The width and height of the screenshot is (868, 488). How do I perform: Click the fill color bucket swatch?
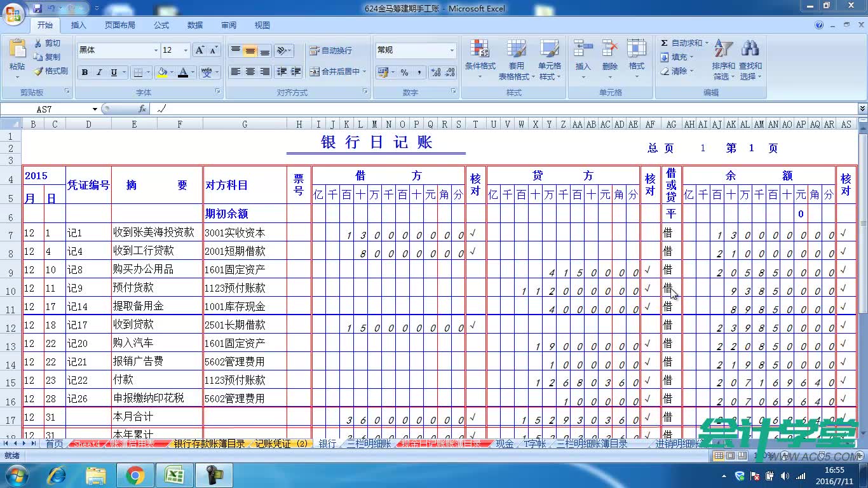(161, 72)
